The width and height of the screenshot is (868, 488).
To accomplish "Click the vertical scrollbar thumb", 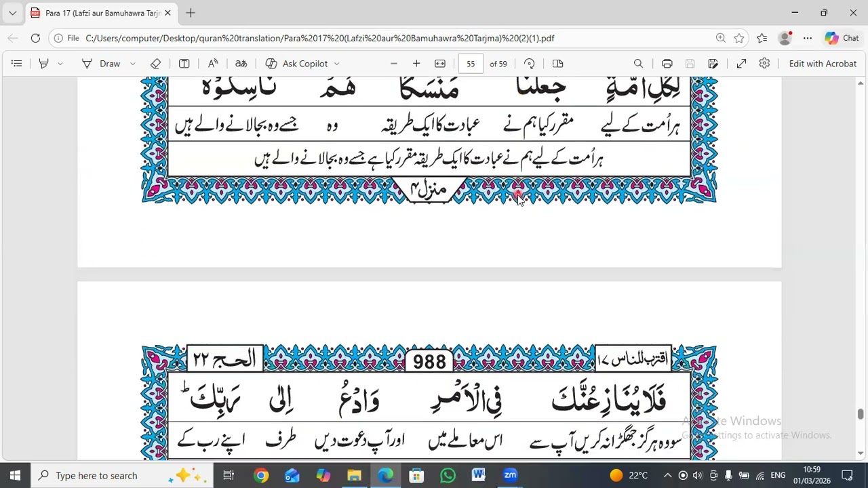I will (861, 414).
